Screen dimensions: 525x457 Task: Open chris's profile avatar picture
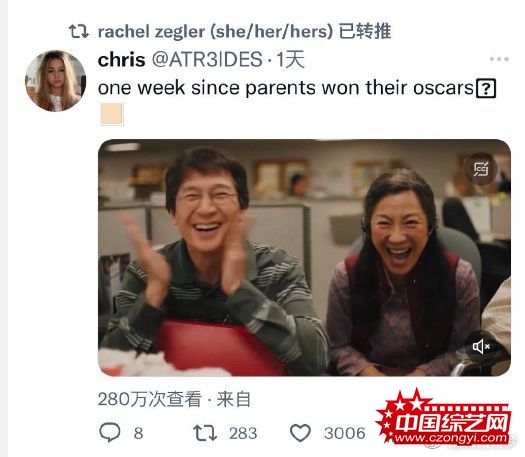point(56,81)
